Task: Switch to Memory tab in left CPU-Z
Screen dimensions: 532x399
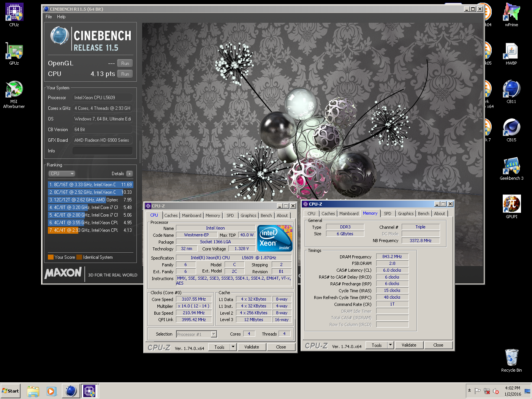Action: 213,215
